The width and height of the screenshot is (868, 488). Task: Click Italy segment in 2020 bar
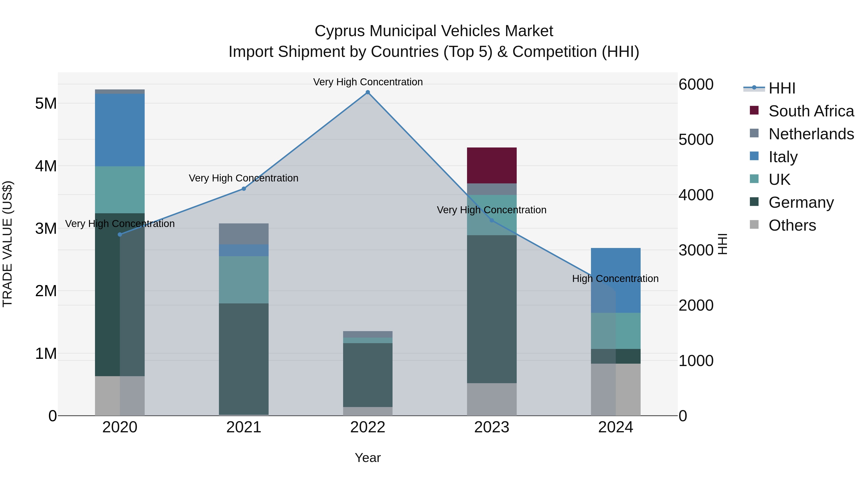120,130
